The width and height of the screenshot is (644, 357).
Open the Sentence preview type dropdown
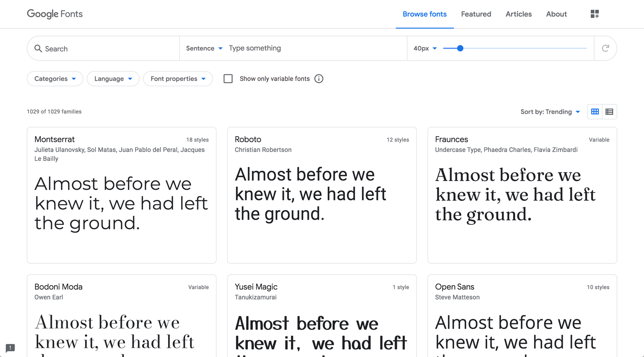pyautogui.click(x=204, y=48)
